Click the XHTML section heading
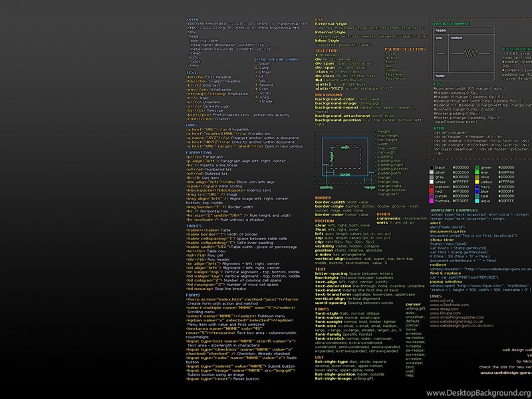Screen dimensions: 532x399 [x=192, y=20]
